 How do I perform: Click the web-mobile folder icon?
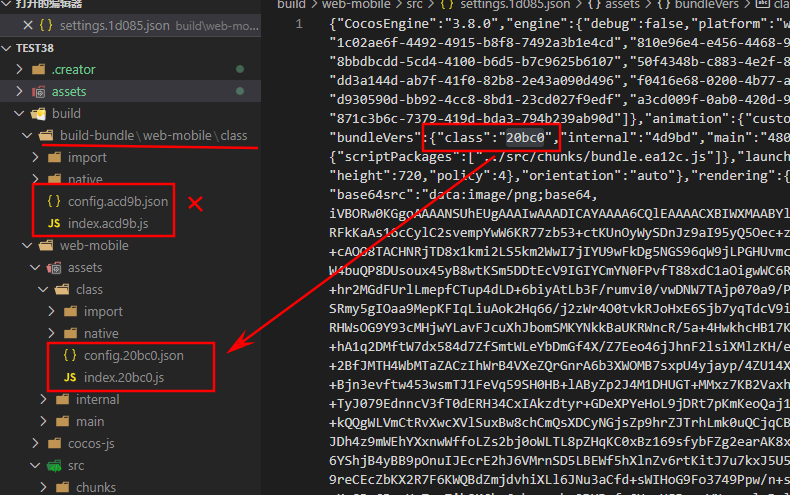pyautogui.click(x=46, y=245)
